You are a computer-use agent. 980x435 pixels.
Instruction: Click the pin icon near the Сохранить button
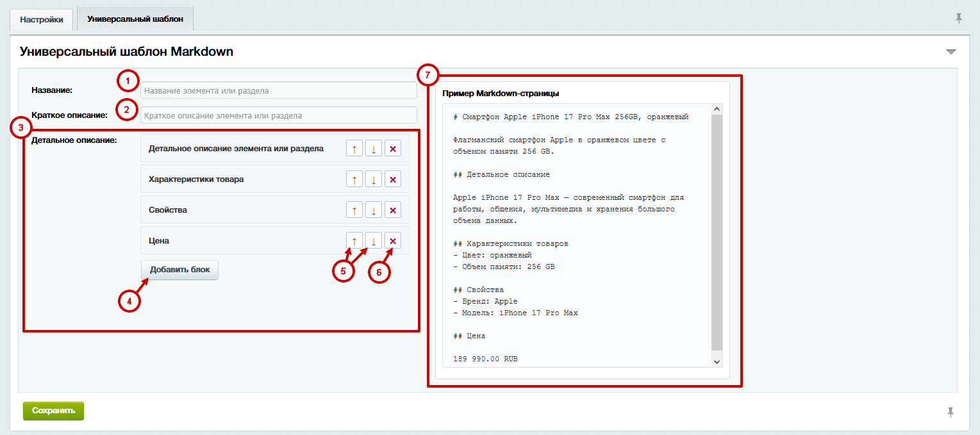(952, 411)
